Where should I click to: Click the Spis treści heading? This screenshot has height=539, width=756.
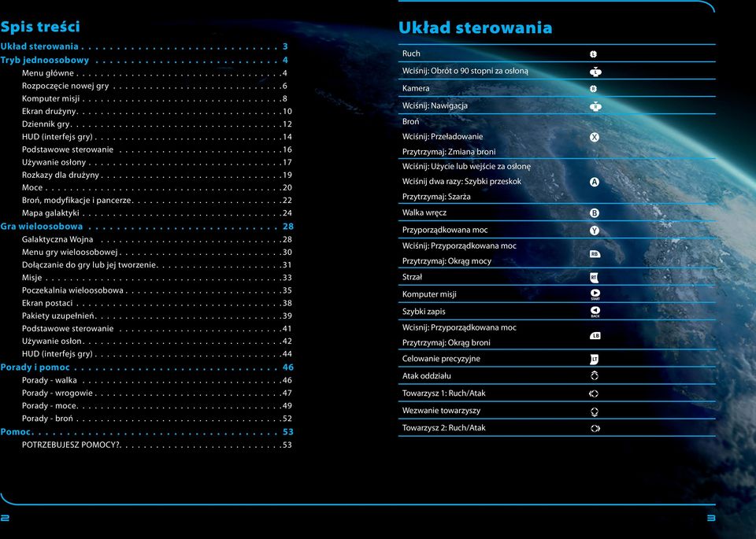tap(40, 27)
